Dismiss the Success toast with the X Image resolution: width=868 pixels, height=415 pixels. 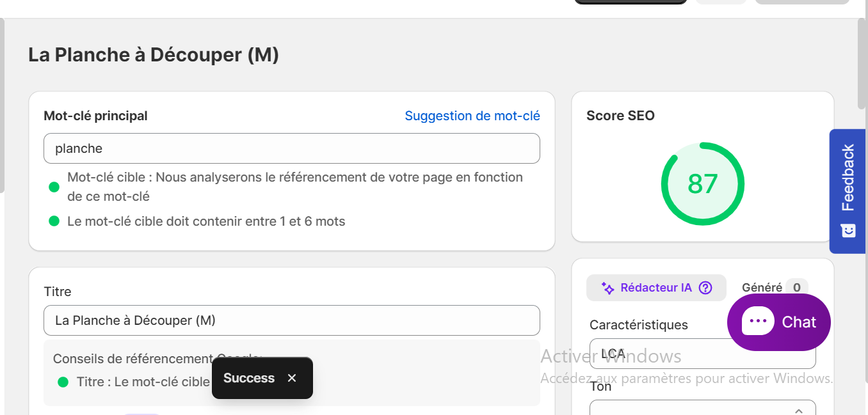tap(292, 378)
